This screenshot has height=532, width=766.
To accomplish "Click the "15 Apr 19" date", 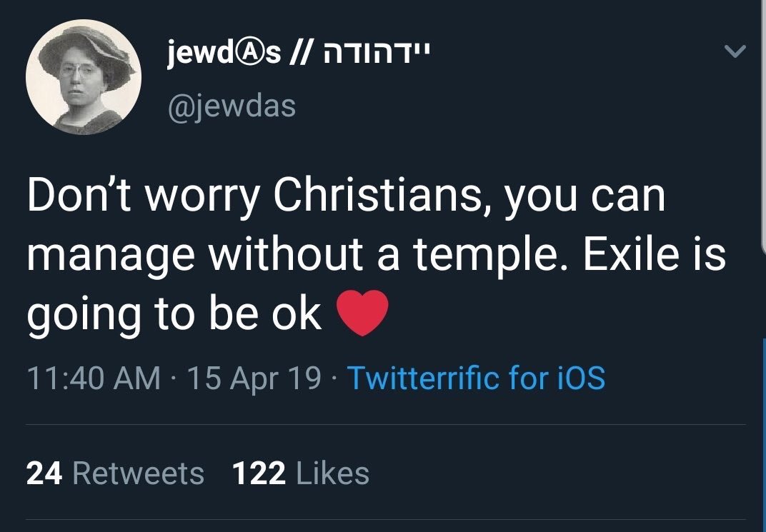I will tap(254, 378).
